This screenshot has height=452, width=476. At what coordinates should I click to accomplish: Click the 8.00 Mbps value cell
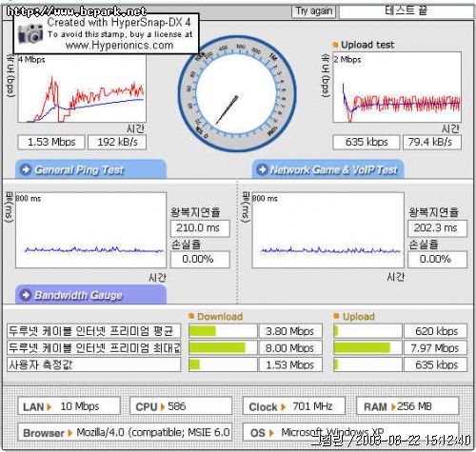point(290,348)
